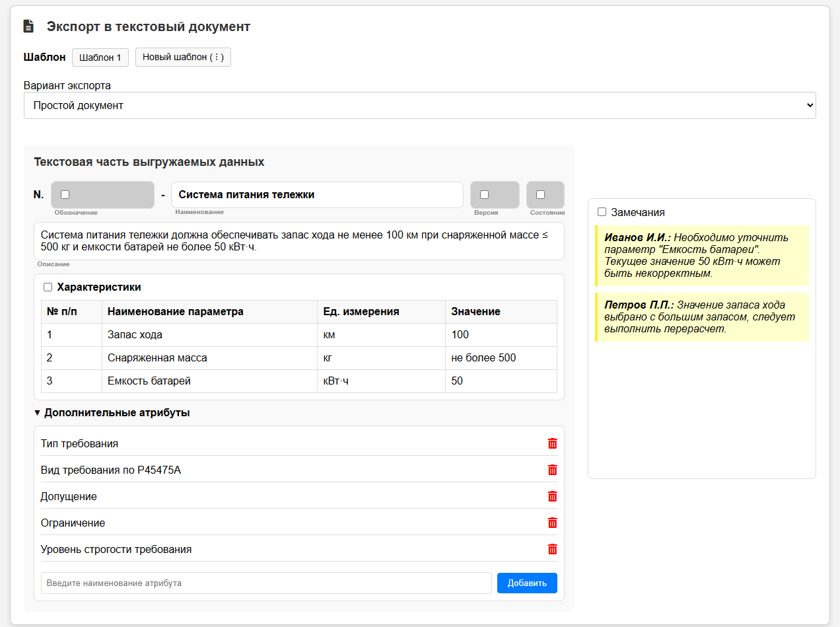Remove "Уровень строгости требования" using trash icon
Image resolution: width=840 pixels, height=627 pixels.
(x=553, y=549)
